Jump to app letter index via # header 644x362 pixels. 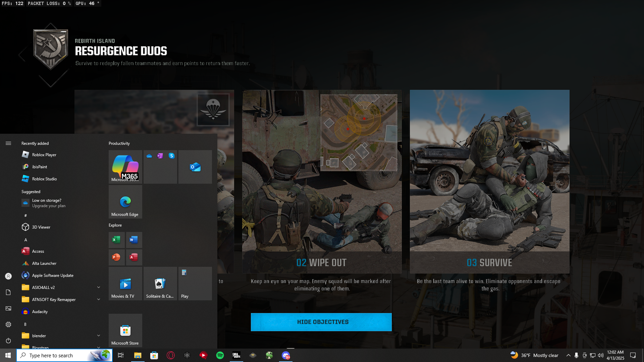click(x=25, y=216)
